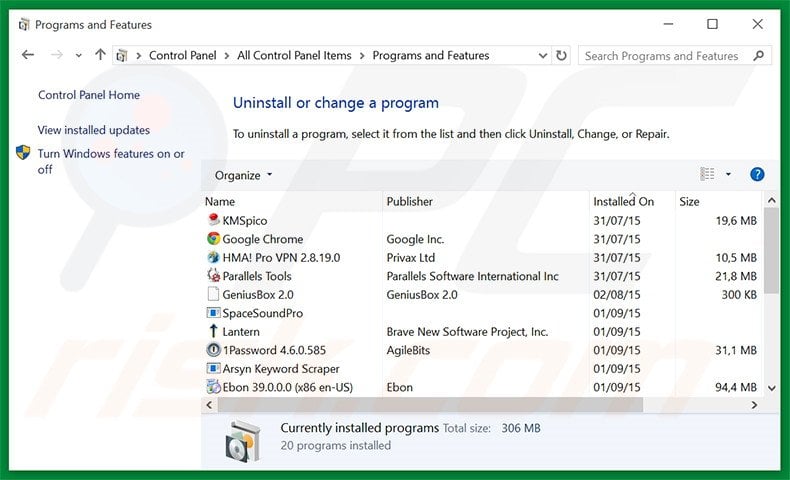The image size is (790, 480).
Task: Change the list view layout icon
Action: click(x=707, y=174)
